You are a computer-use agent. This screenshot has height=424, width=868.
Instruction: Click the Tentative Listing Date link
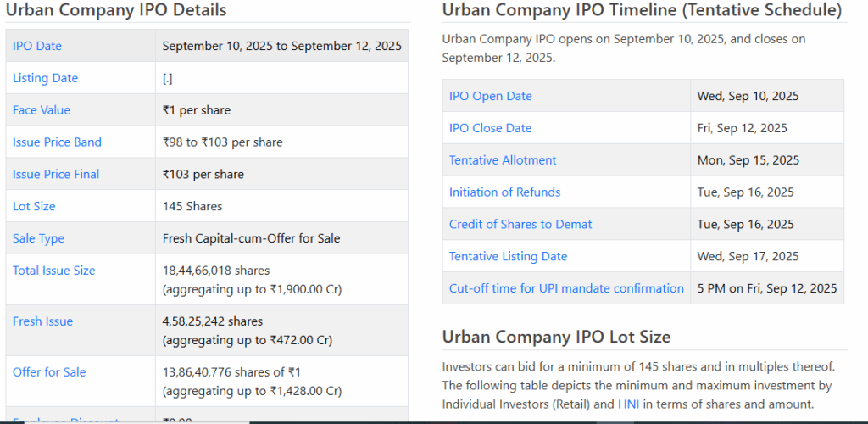(508, 256)
